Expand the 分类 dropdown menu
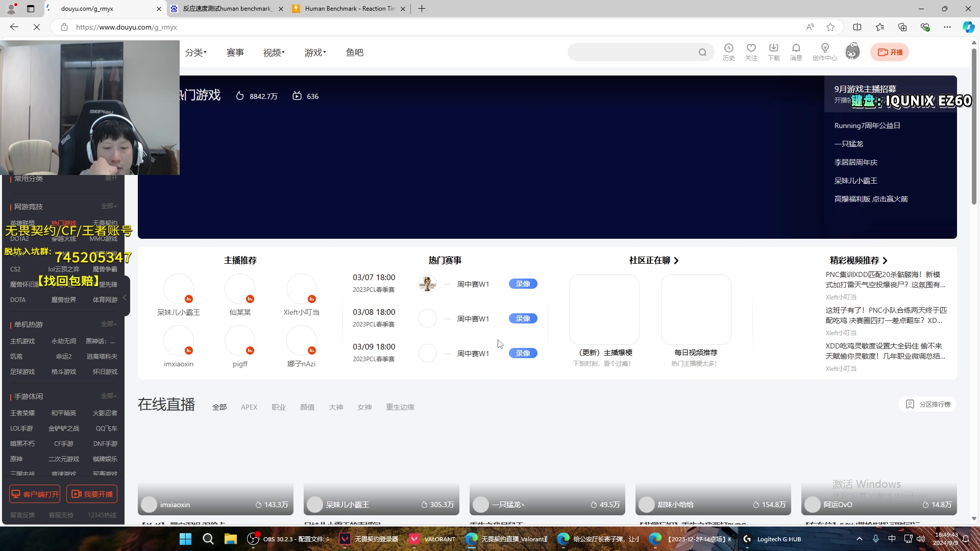This screenshot has height=551, width=980. (x=195, y=53)
